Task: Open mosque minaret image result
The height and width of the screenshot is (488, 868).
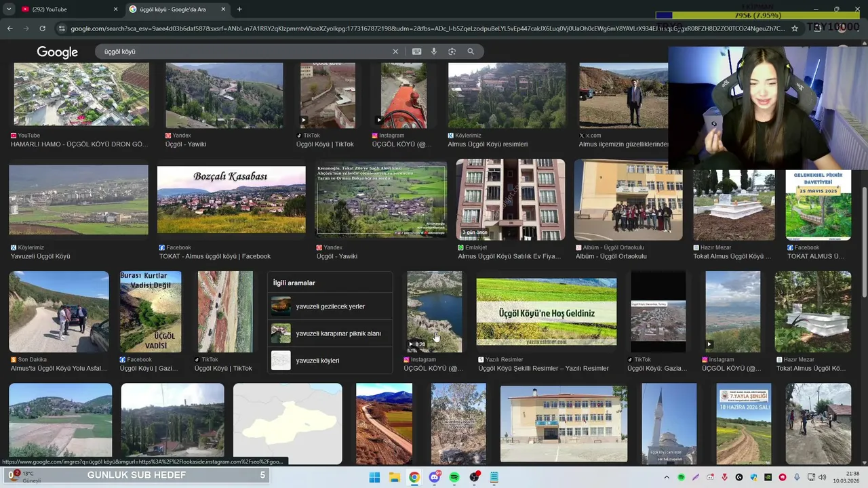Action: click(669, 424)
